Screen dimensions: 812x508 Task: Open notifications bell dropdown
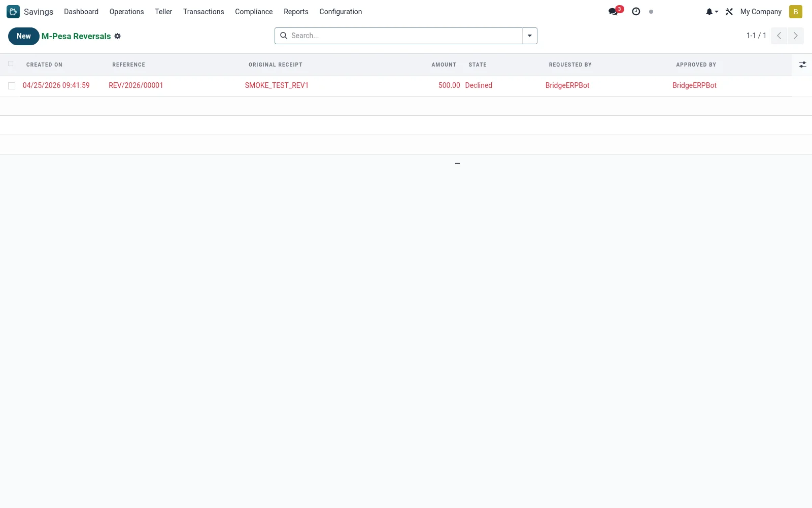pyautogui.click(x=712, y=12)
